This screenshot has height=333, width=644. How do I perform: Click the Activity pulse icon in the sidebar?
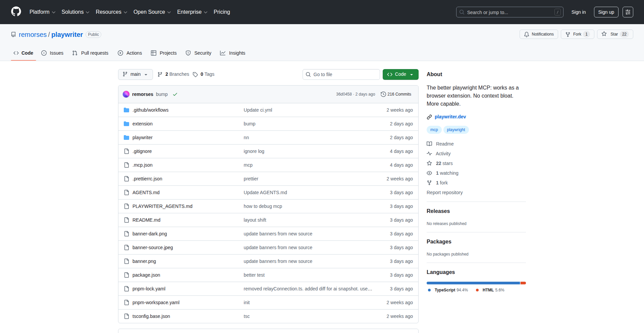pyautogui.click(x=430, y=153)
